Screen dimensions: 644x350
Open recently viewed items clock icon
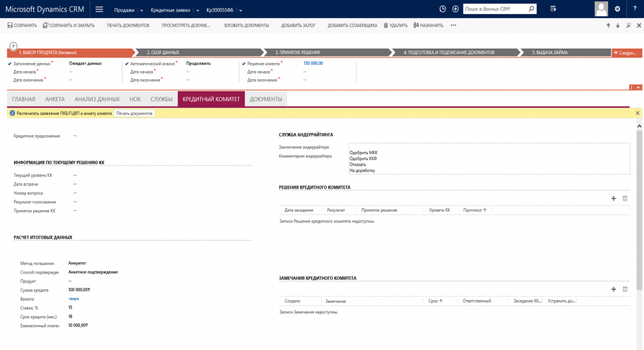pos(442,9)
